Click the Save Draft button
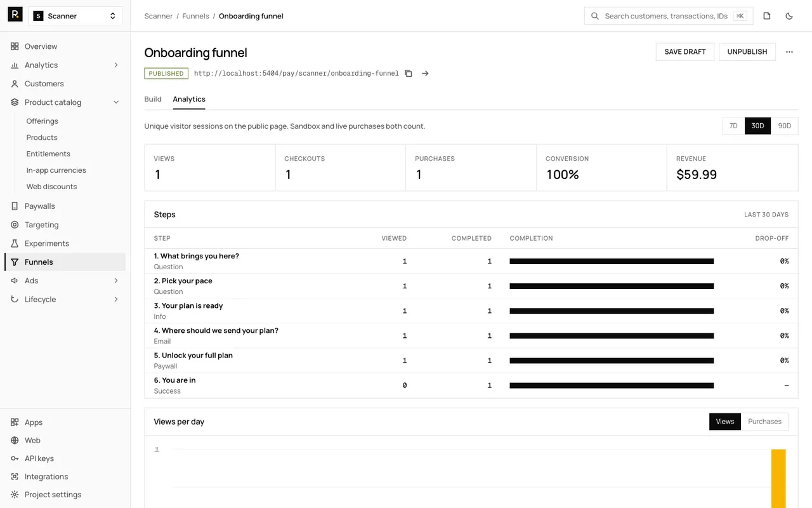The height and width of the screenshot is (508, 812). pyautogui.click(x=685, y=52)
